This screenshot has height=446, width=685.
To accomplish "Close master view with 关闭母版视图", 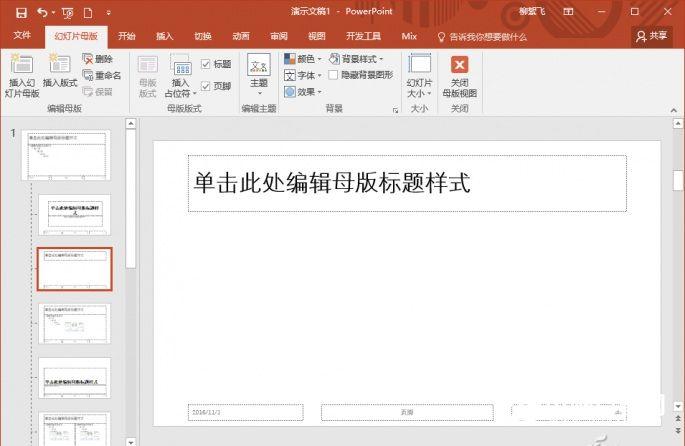I will tap(460, 76).
